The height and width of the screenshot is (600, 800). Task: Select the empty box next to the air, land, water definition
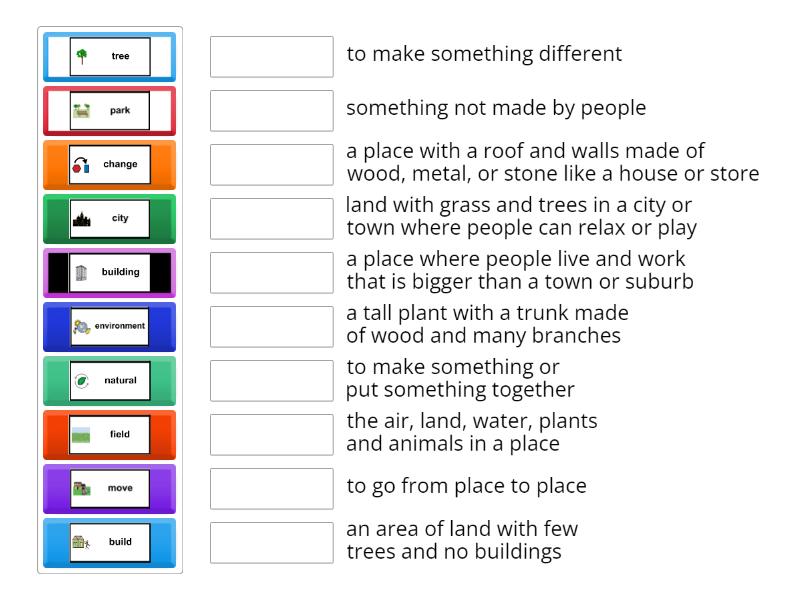271,434
